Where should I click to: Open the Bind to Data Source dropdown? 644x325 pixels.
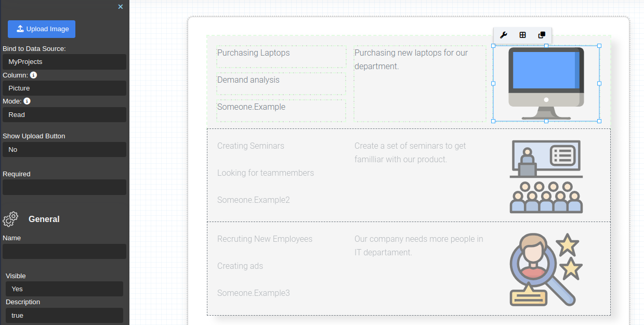click(64, 62)
